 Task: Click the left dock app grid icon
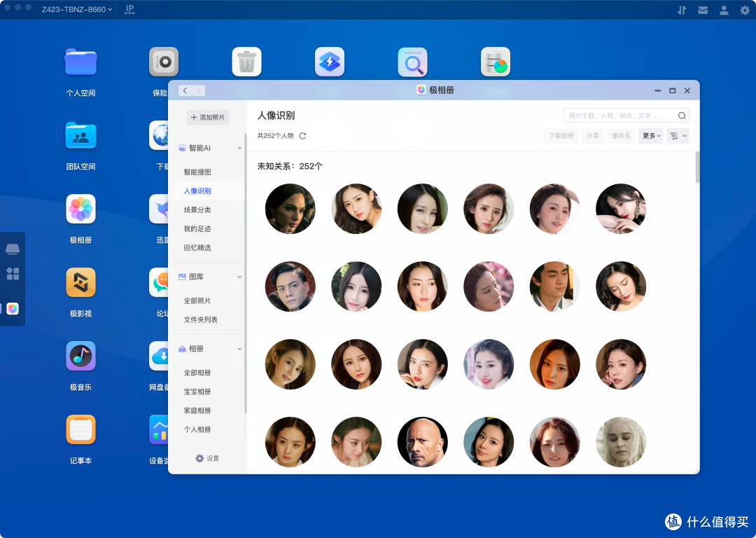point(13,274)
